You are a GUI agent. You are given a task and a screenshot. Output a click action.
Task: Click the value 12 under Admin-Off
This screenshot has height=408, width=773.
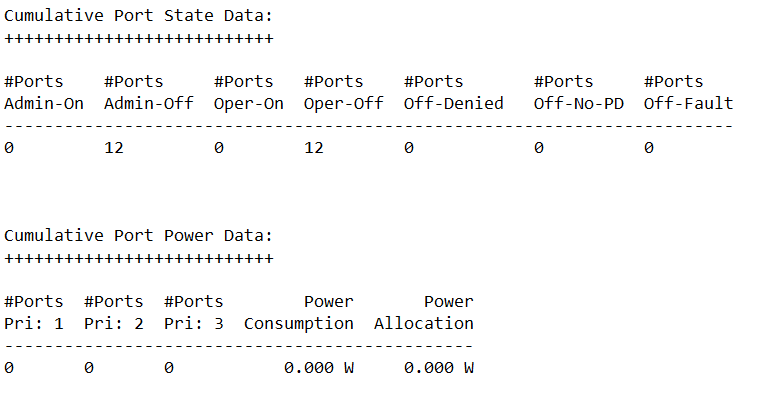pos(114,148)
